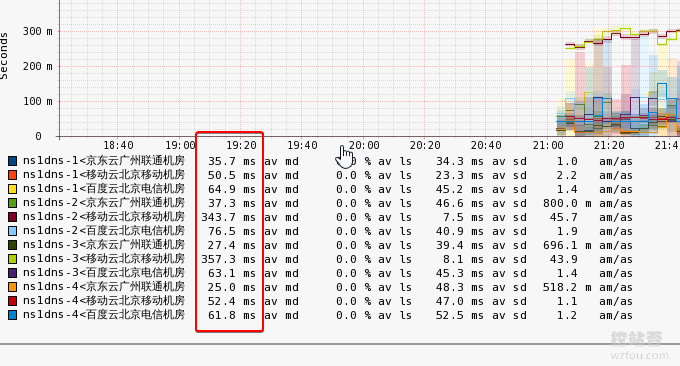Click the 21:00 time axis label
Screen dimensions: 680x366
pos(548,145)
